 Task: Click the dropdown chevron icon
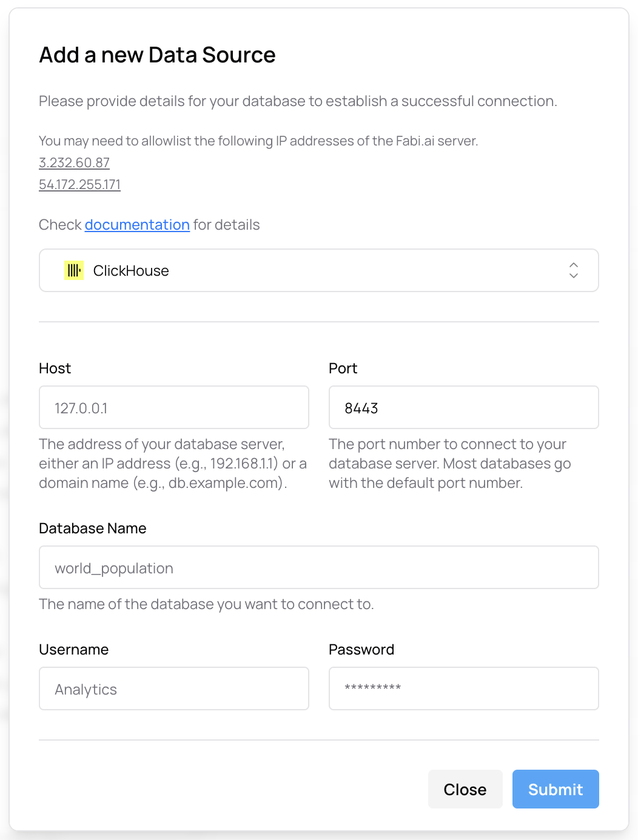(574, 270)
